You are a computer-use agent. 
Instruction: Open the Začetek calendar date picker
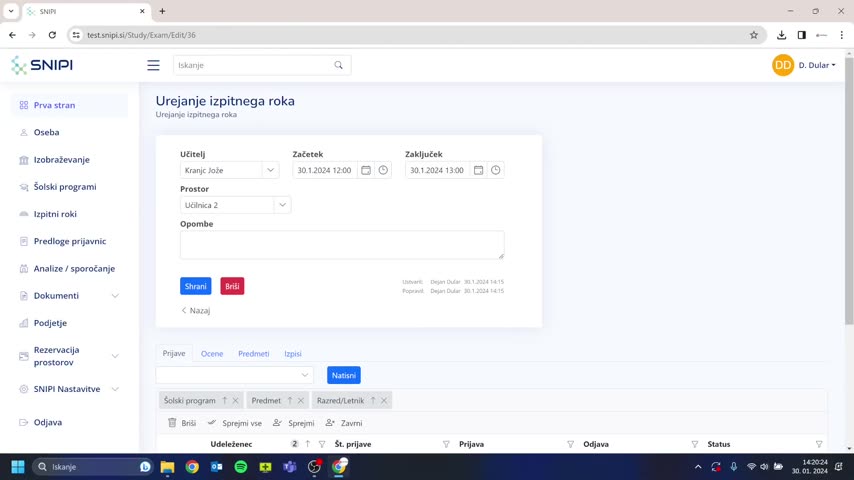tap(366, 171)
